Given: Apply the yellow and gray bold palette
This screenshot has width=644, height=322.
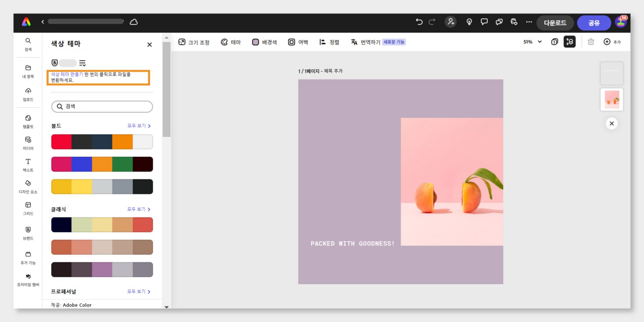Looking at the screenshot, I should point(102,186).
